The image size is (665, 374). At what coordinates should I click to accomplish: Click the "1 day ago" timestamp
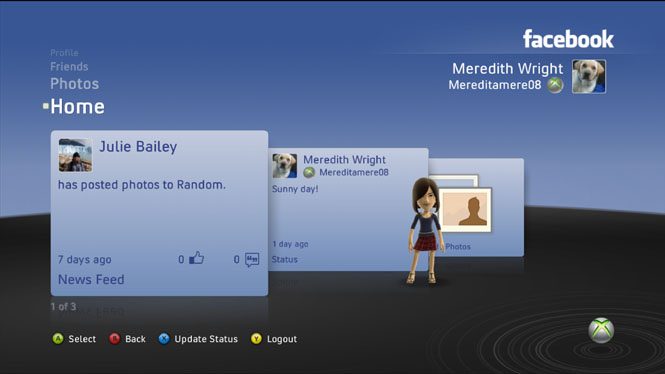click(290, 244)
